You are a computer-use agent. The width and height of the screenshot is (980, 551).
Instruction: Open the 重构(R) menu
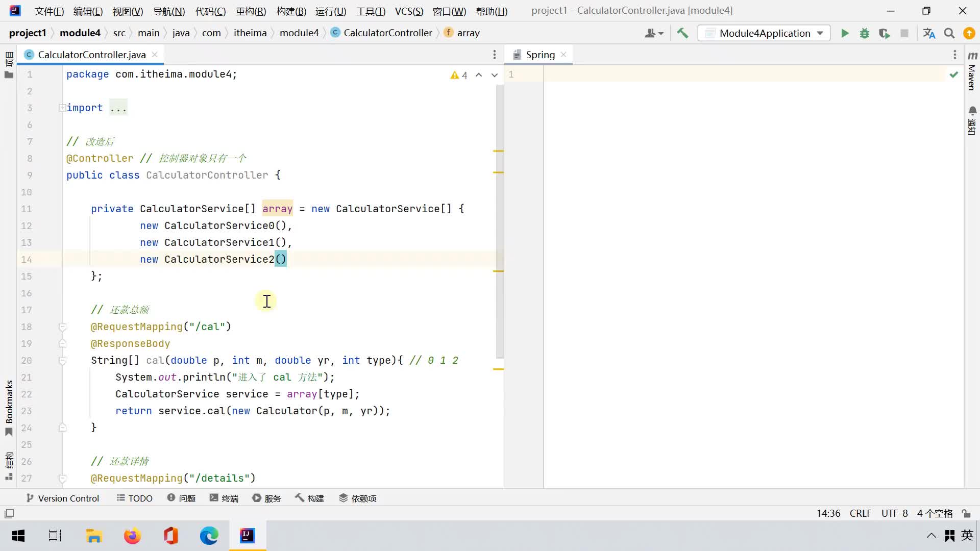coord(251,11)
